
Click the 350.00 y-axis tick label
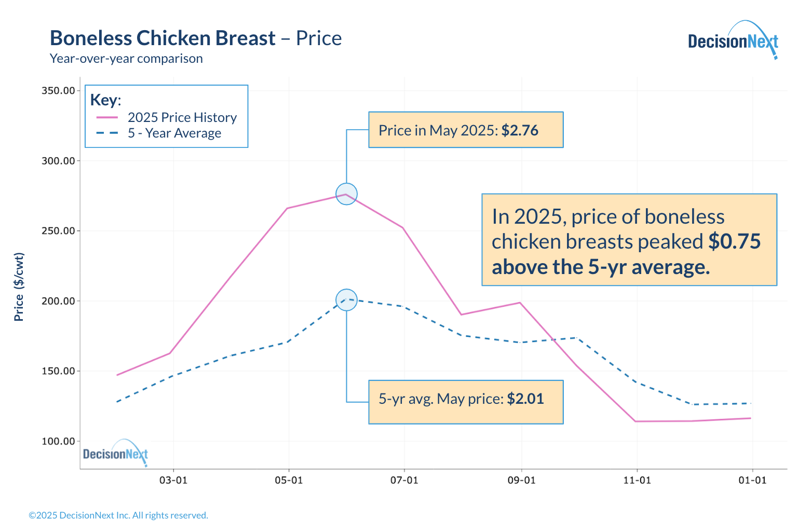click(58, 91)
